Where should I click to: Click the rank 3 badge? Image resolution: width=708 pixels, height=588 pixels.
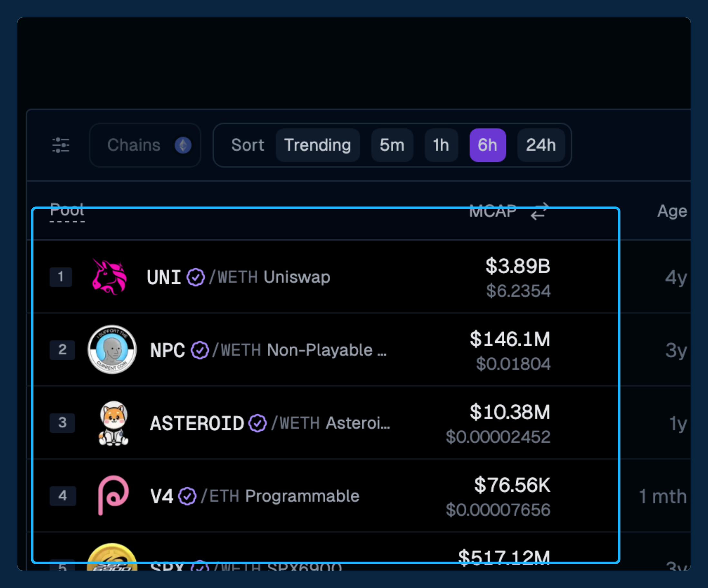point(62,423)
